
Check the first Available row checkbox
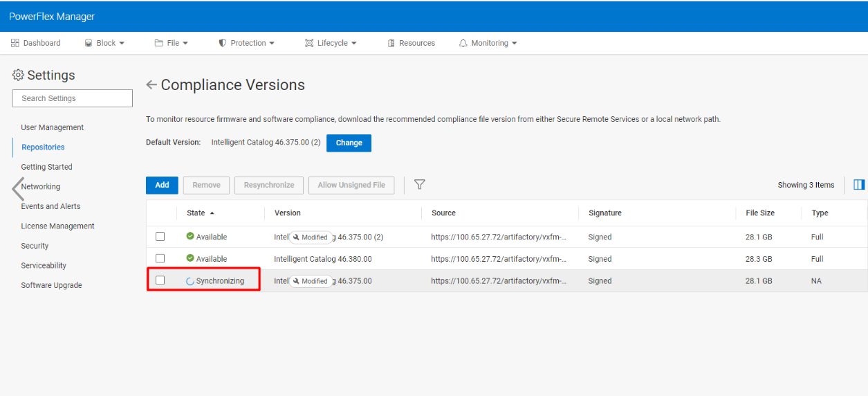160,237
